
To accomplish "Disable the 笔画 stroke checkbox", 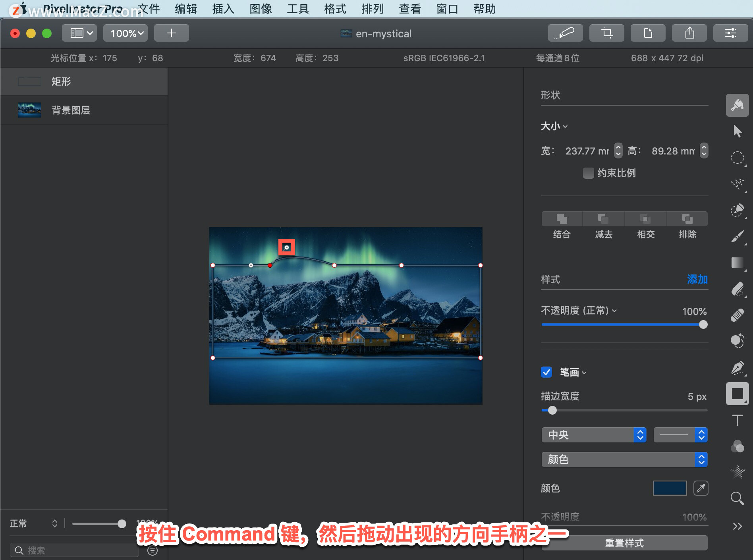I will 546,372.
